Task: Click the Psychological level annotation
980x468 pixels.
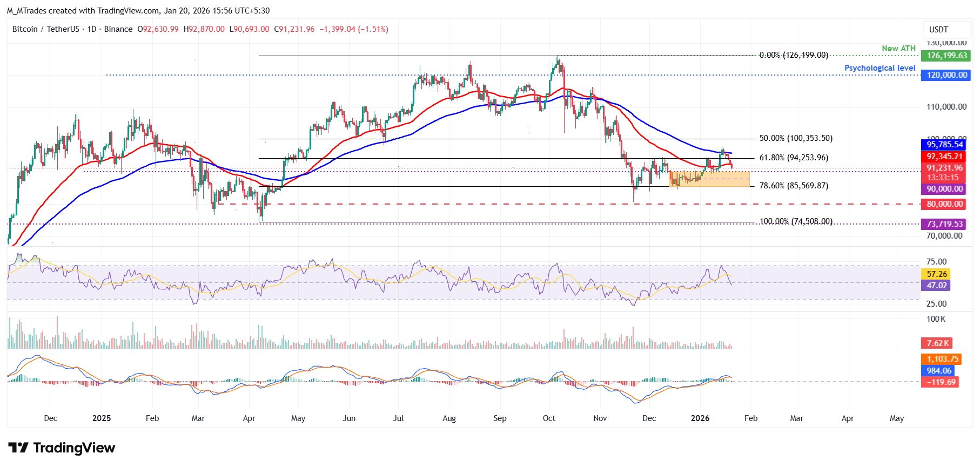Action: (x=880, y=68)
